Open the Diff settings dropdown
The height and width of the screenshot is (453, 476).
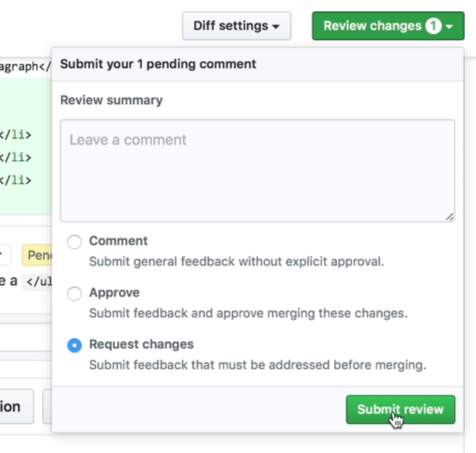click(236, 26)
